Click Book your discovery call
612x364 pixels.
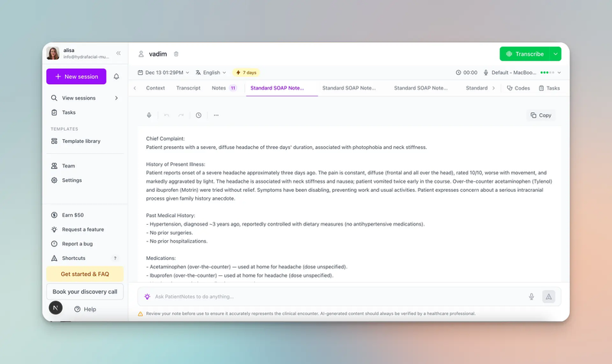(85, 291)
